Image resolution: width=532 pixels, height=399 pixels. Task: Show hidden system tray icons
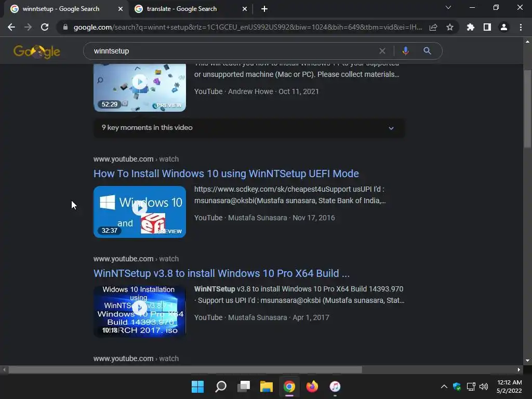click(444, 387)
